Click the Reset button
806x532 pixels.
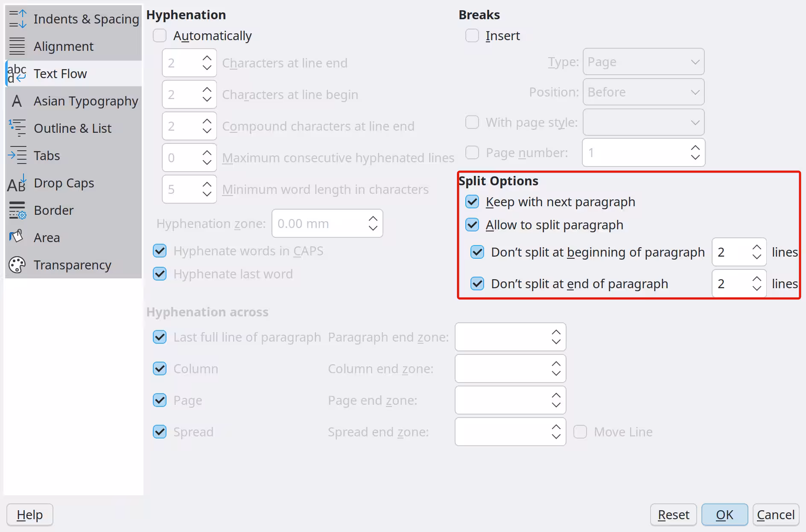point(673,514)
